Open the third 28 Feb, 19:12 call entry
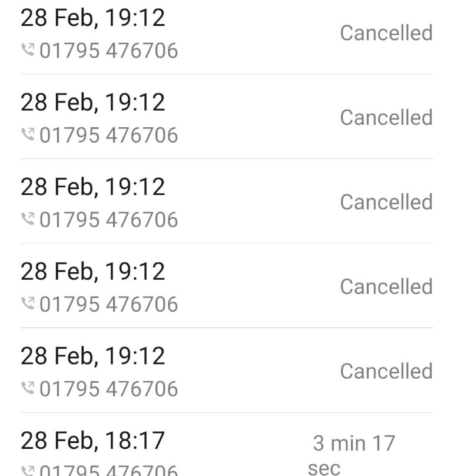 pos(227,201)
